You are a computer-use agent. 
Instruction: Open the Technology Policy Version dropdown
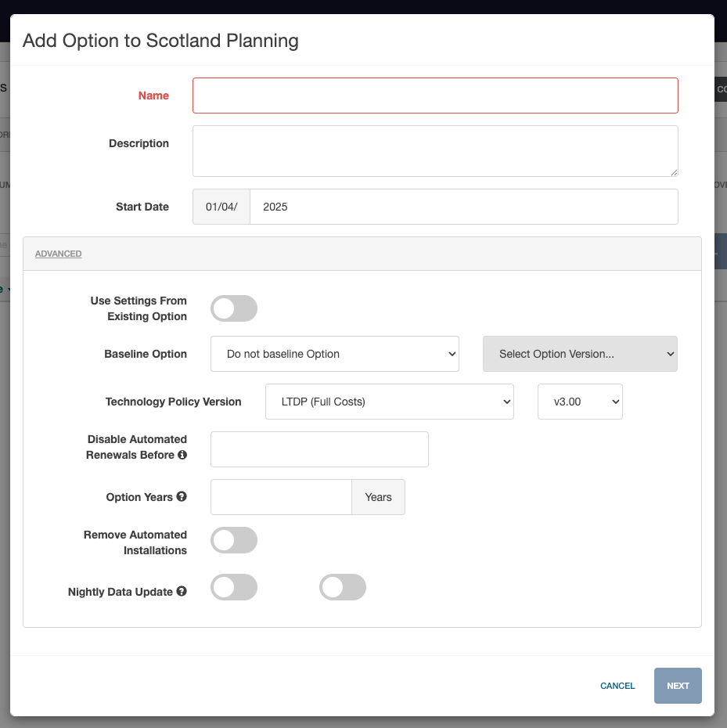[x=389, y=401]
